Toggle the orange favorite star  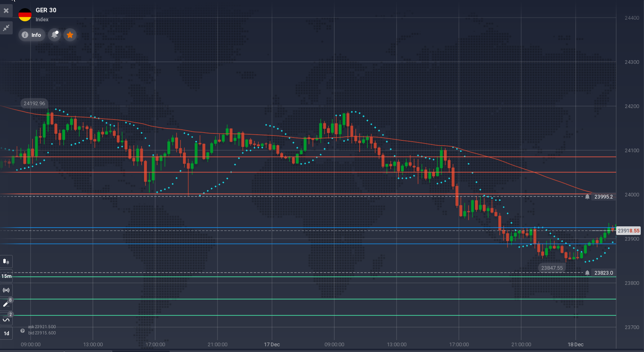pyautogui.click(x=70, y=35)
